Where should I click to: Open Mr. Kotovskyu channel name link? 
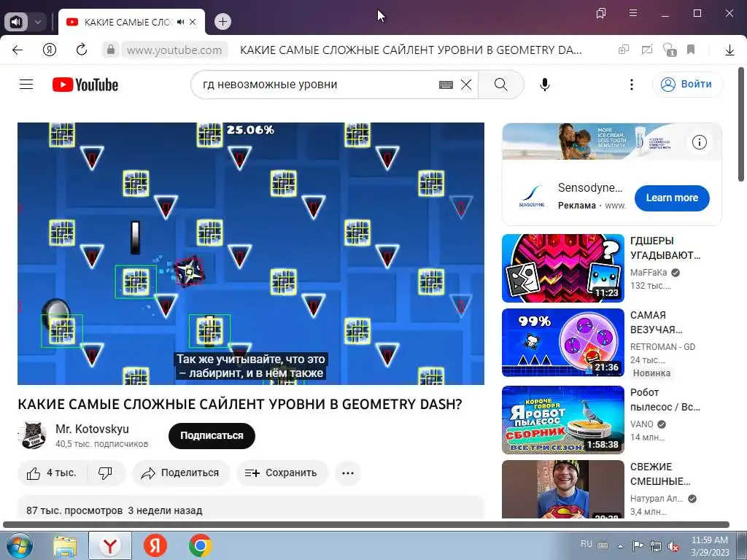[x=92, y=429]
